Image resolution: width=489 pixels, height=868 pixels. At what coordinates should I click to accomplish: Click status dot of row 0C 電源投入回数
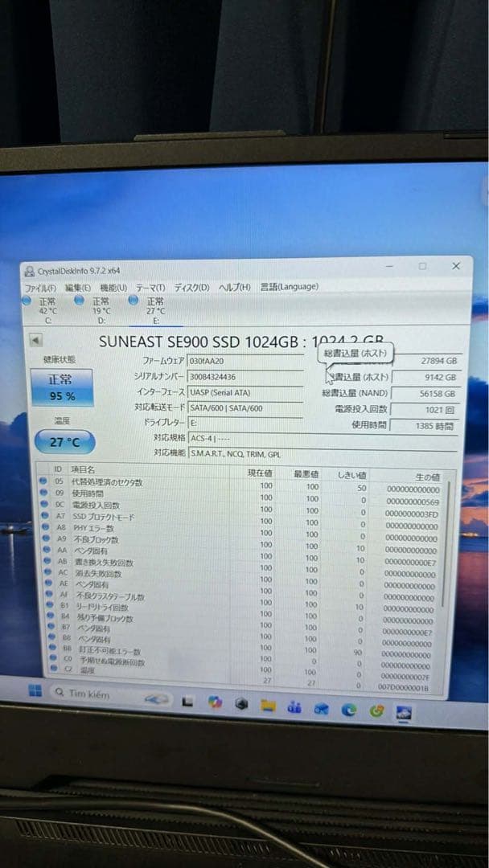point(43,504)
